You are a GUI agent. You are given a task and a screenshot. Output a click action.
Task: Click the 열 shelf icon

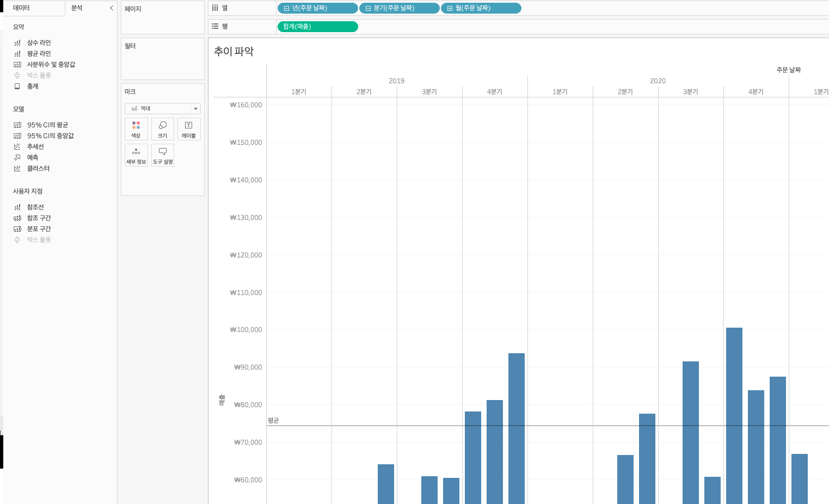pos(215,8)
